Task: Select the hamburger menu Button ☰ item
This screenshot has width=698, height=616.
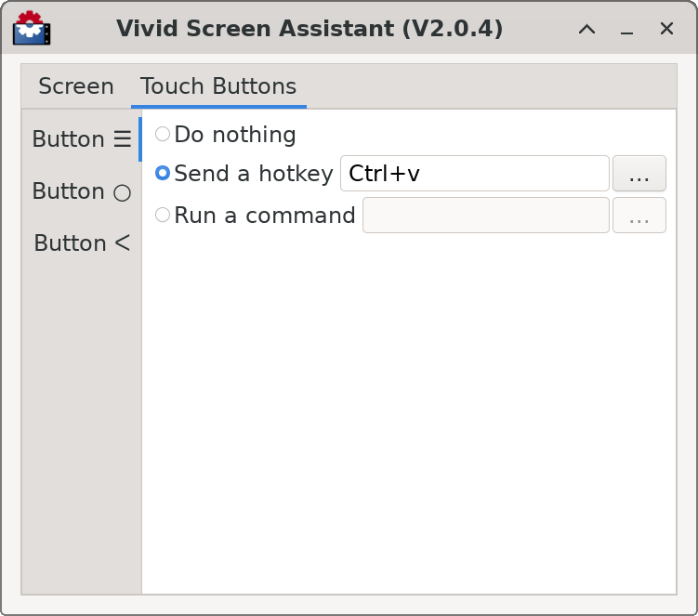Action: click(x=82, y=139)
